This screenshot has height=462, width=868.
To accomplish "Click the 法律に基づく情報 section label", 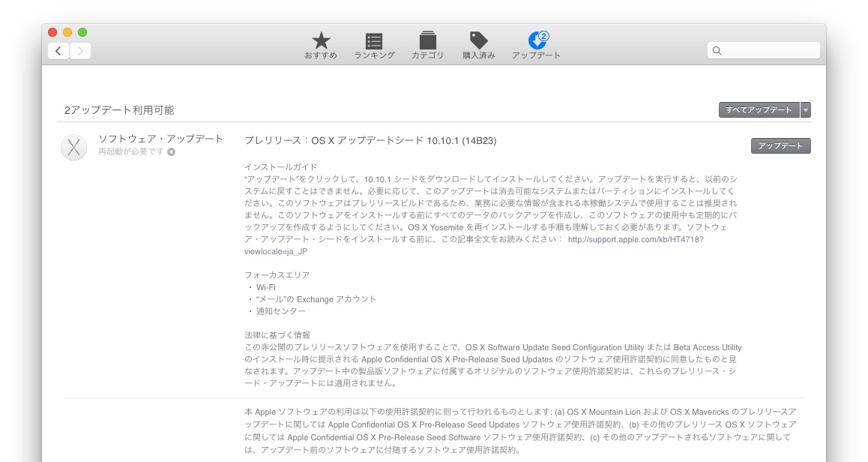I will [277, 335].
